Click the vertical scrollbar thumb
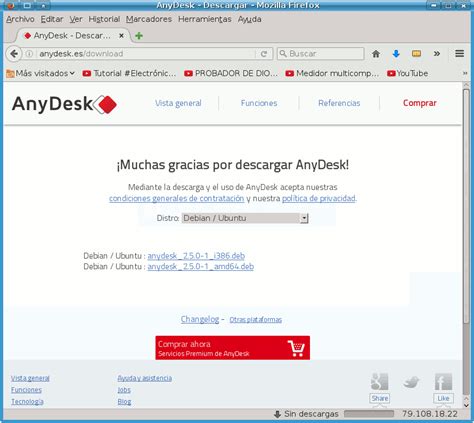 pyautogui.click(x=466, y=207)
